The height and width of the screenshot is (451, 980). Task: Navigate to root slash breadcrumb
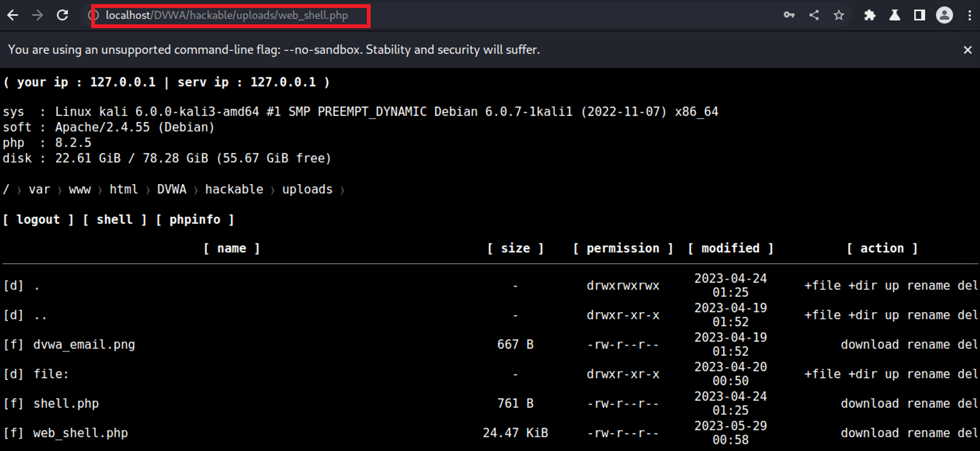click(x=6, y=189)
